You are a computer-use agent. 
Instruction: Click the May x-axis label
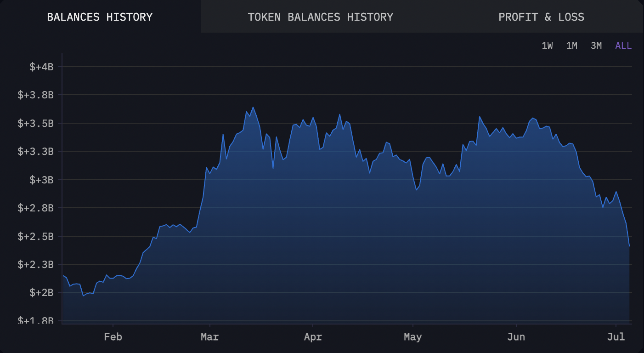point(412,337)
